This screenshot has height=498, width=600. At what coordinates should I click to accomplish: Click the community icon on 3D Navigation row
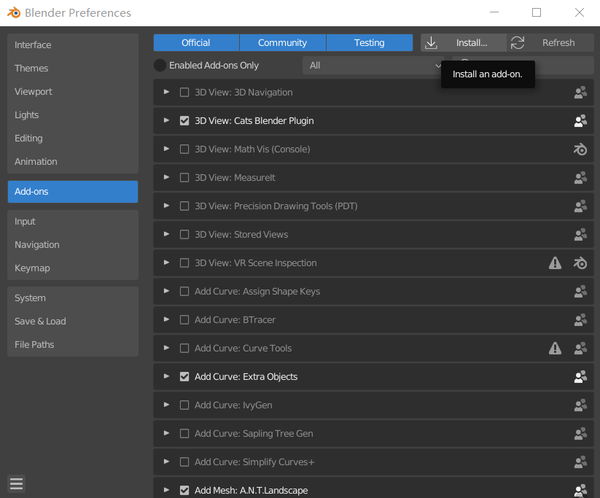coord(580,93)
